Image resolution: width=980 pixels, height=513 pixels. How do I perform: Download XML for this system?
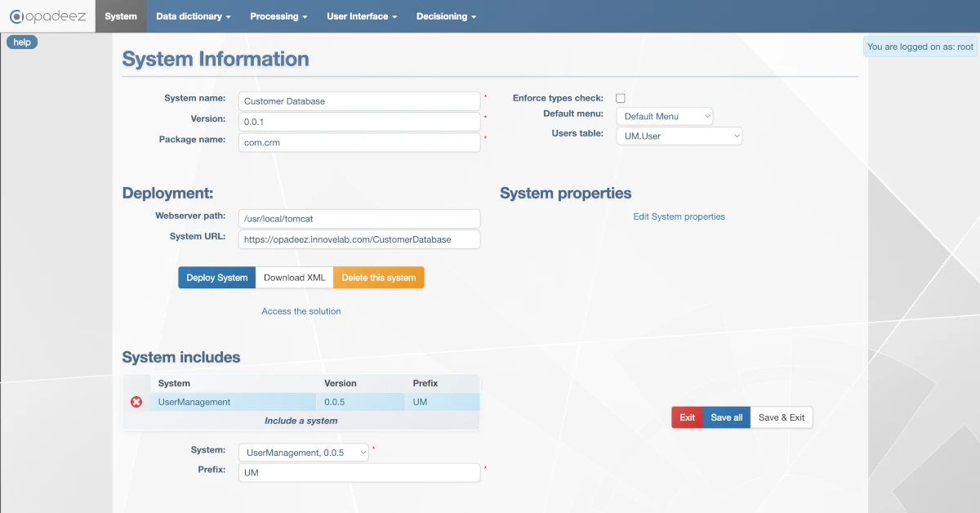(294, 277)
